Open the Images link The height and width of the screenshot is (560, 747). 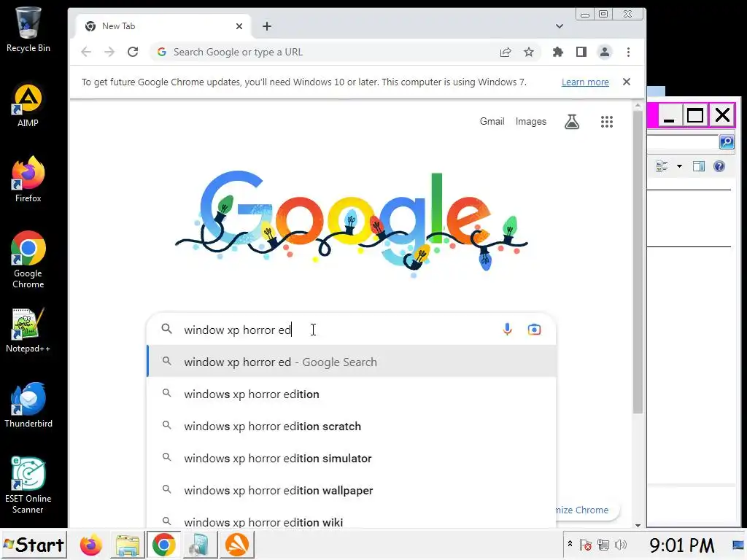point(531,122)
